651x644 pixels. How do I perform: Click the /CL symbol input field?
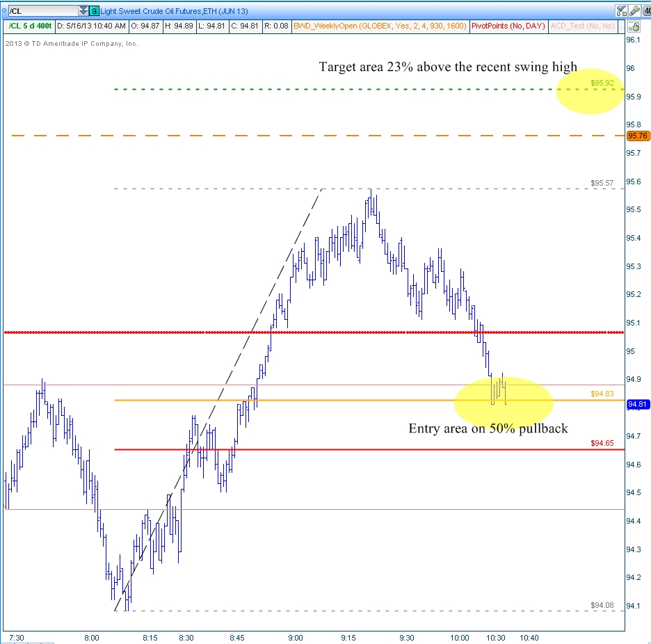43,11
